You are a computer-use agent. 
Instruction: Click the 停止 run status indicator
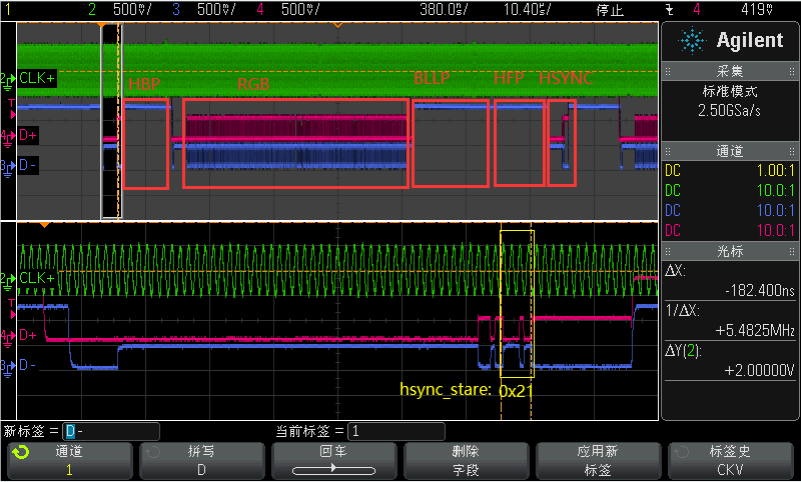click(609, 10)
